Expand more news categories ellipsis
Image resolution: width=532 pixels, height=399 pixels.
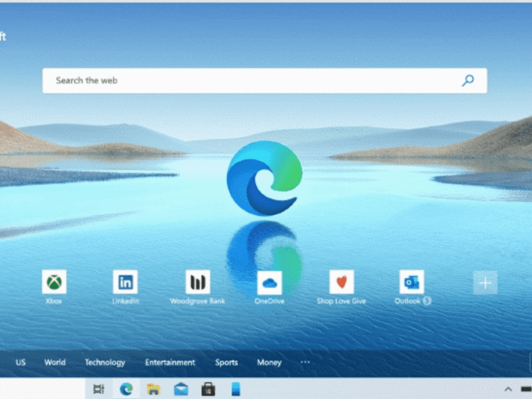305,362
